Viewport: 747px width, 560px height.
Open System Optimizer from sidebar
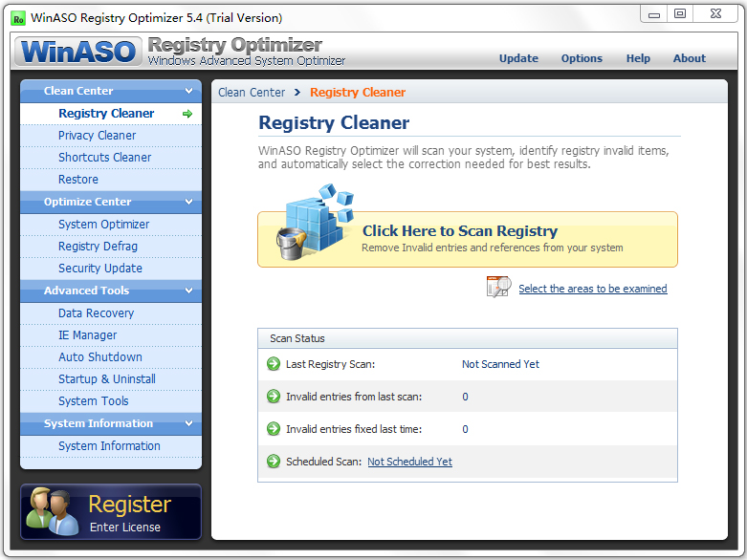(x=111, y=224)
